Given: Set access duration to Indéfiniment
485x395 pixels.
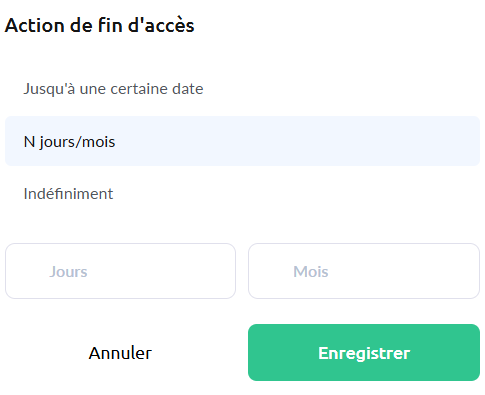Looking at the screenshot, I should (242, 194).
